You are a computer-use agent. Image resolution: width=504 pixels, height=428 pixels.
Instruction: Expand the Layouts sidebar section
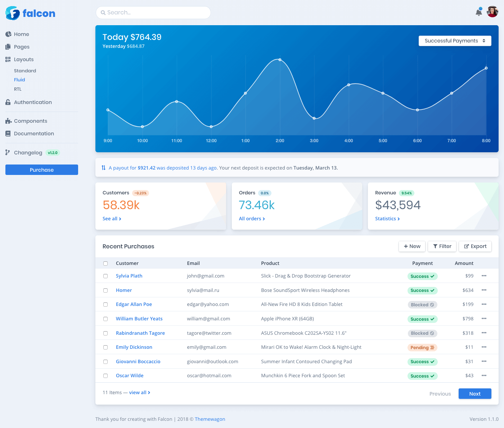(24, 59)
